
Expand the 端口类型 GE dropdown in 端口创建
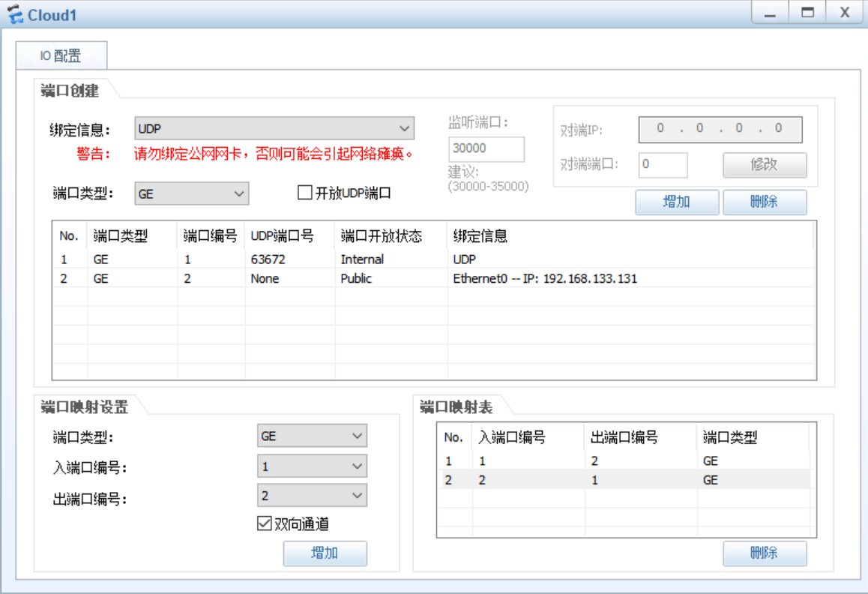tap(192, 193)
